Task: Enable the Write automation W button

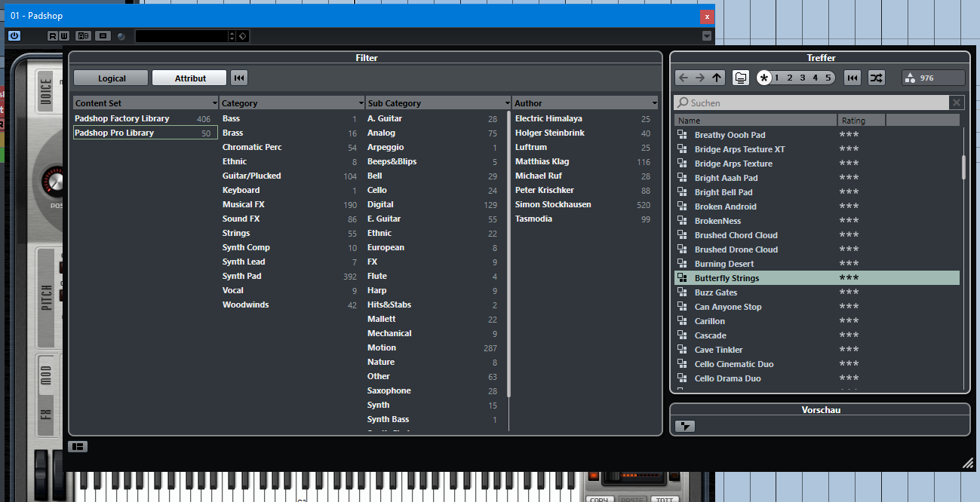Action: 64,36
